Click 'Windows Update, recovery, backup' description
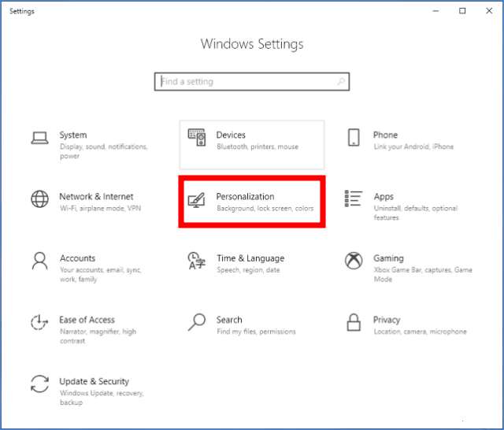Viewport: 504px width, 430px height. pos(102,398)
